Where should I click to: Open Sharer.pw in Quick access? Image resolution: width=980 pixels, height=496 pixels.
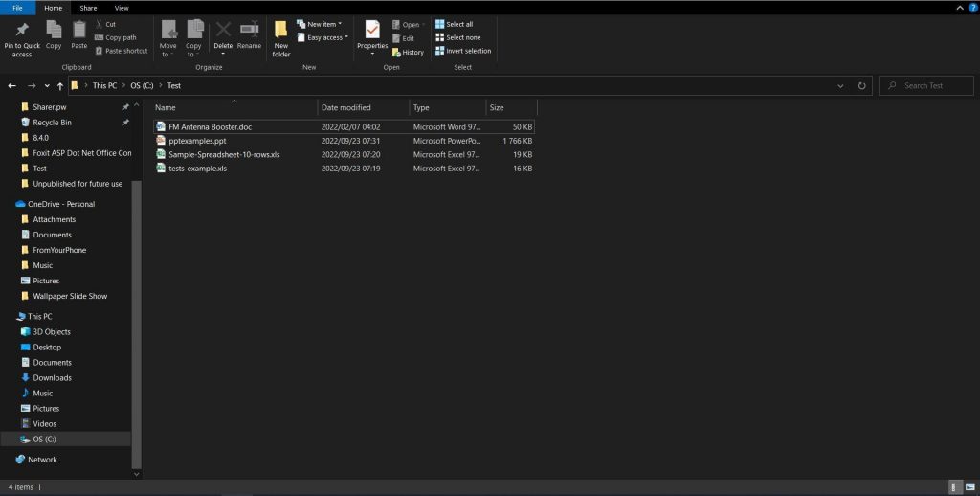50,107
